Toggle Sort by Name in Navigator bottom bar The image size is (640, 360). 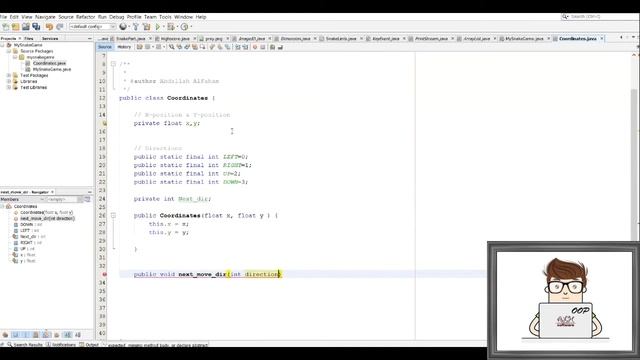click(67, 335)
